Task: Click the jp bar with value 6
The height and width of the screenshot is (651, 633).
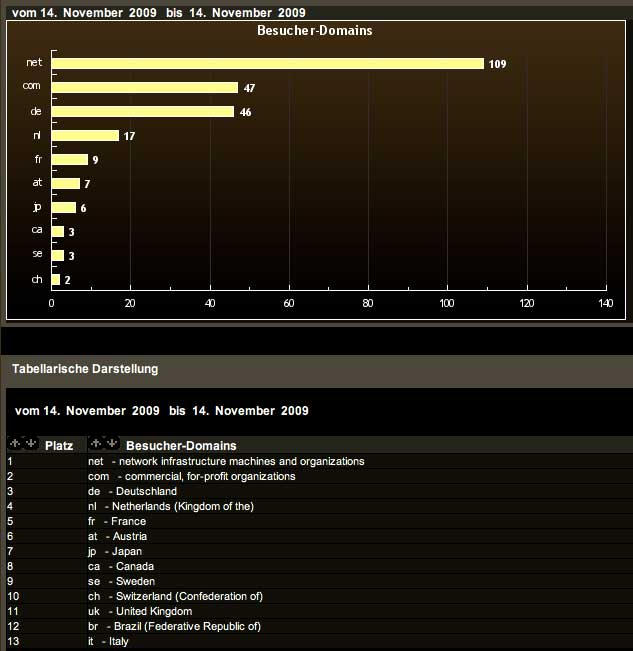Action: (x=63, y=207)
